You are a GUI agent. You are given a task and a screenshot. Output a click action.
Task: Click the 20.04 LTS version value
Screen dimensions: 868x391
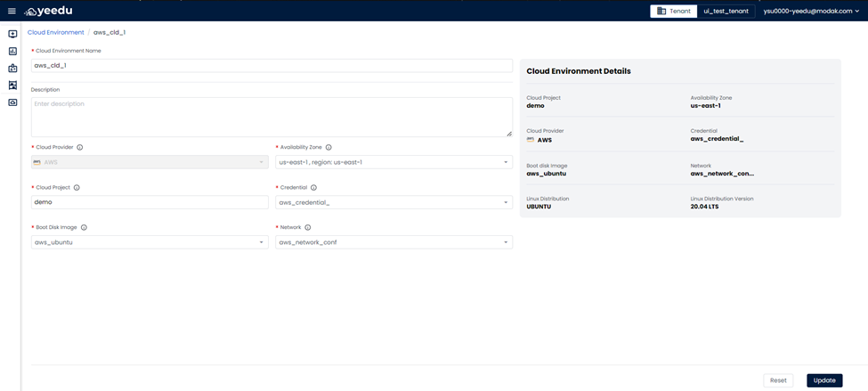706,207
